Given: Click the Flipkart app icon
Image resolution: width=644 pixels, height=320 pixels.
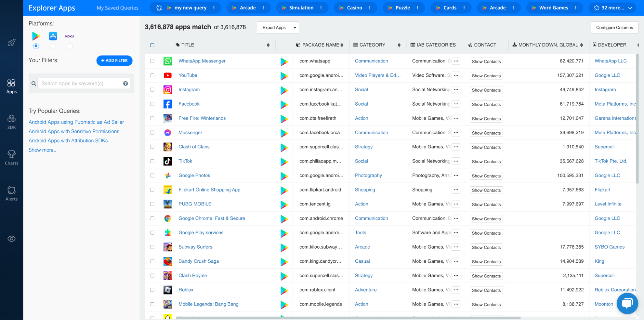Looking at the screenshot, I should coord(168,190).
